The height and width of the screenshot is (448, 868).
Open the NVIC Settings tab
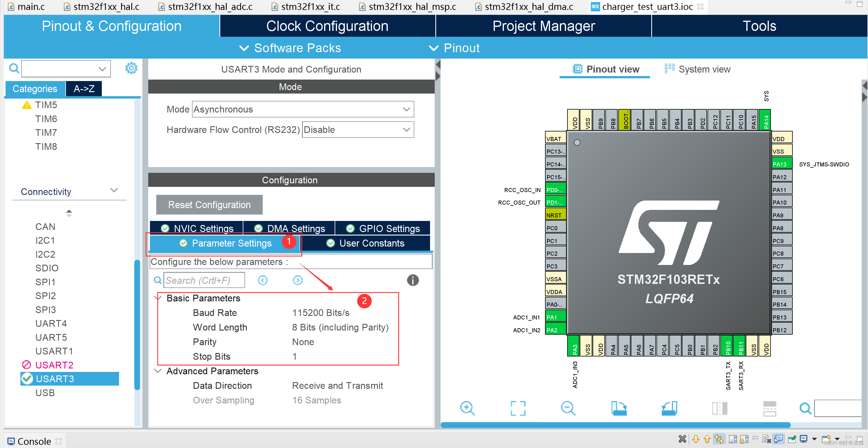pos(196,229)
